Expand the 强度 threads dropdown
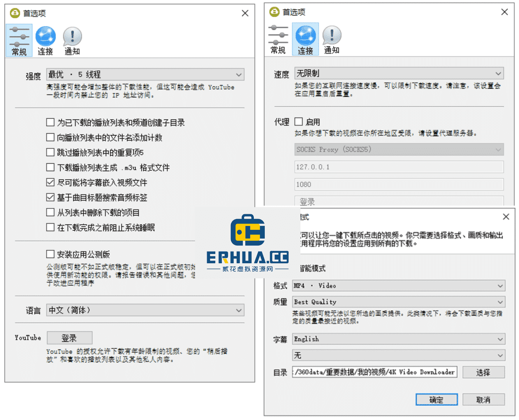Image resolution: width=519 pixels, height=420 pixels. [x=146, y=74]
